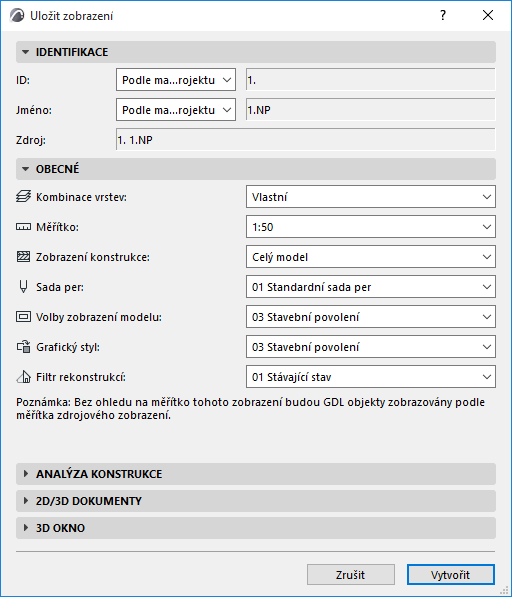
Task: Collapse the IDENTIFIKACE section
Action: (256, 52)
